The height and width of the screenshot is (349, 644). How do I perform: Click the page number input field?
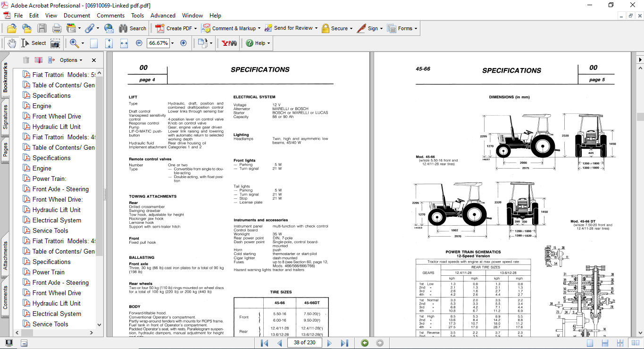[304, 342]
